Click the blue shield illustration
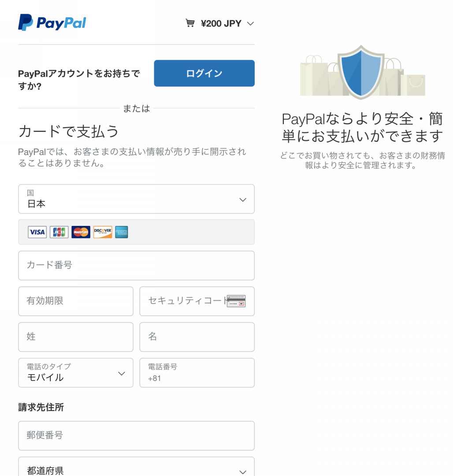The image size is (453, 476). coord(361,72)
